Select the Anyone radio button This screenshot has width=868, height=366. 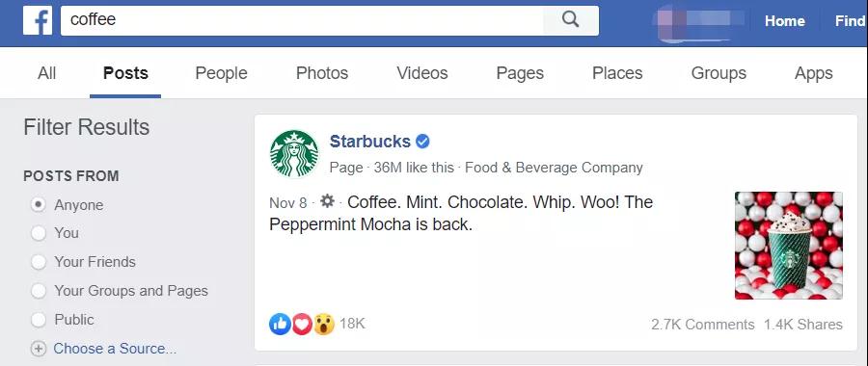point(39,204)
